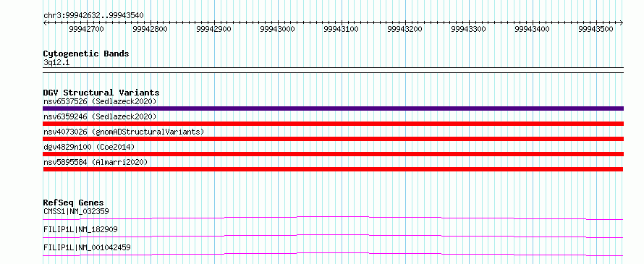Click the red nsv4073026 variant bar
This screenshot has height=264, width=644.
tap(333, 139)
